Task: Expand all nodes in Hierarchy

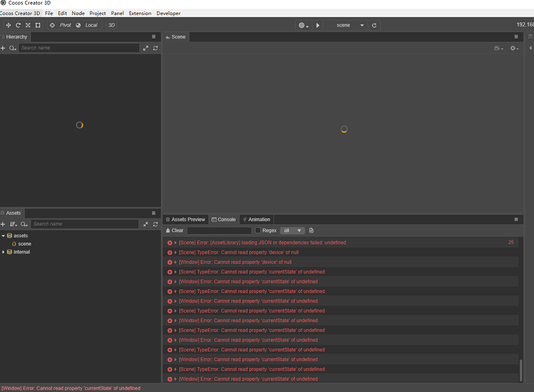Action: pos(146,48)
